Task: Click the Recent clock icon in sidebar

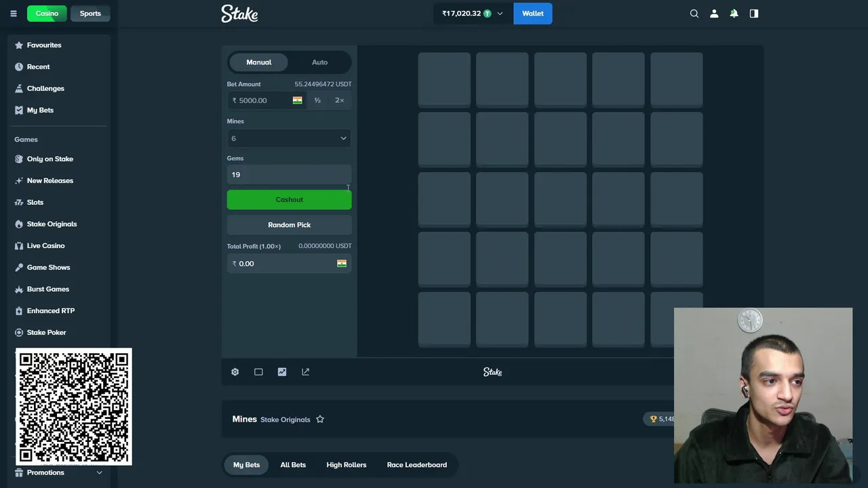Action: point(19,67)
